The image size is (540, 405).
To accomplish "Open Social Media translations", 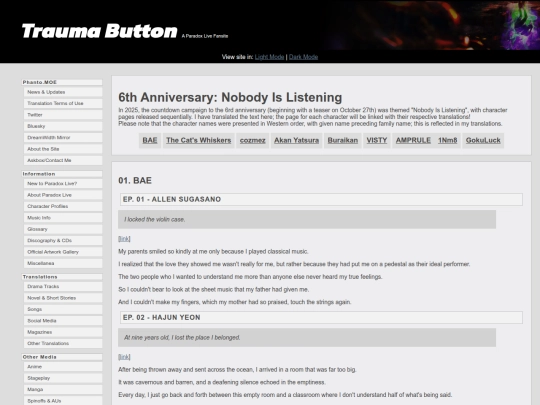I will (63, 321).
